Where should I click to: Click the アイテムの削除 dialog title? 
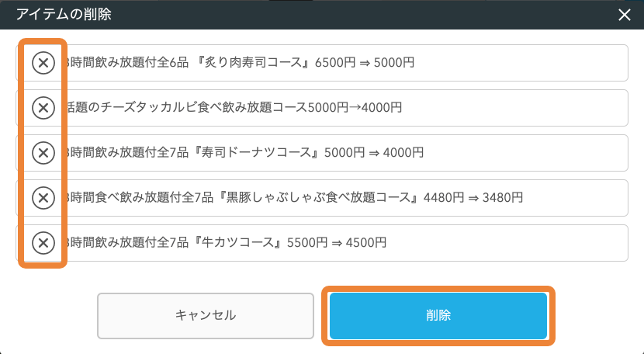coord(64,15)
